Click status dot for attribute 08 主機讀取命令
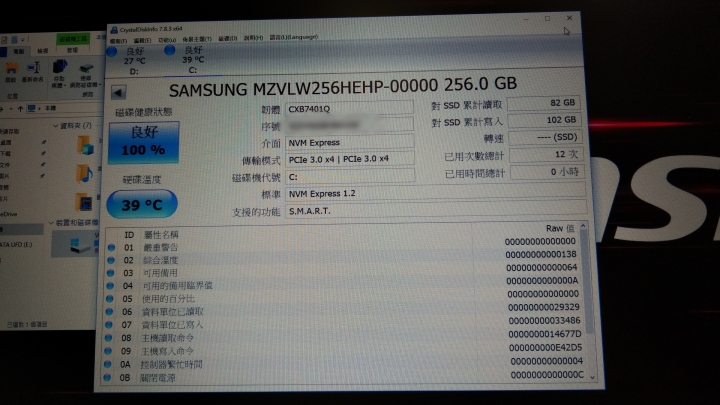The height and width of the screenshot is (405, 720). pos(108,338)
